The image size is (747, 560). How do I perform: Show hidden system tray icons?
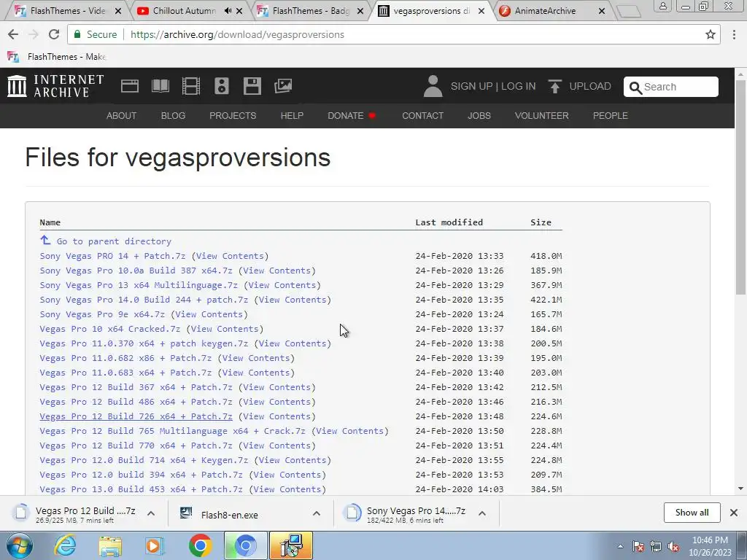click(620, 547)
